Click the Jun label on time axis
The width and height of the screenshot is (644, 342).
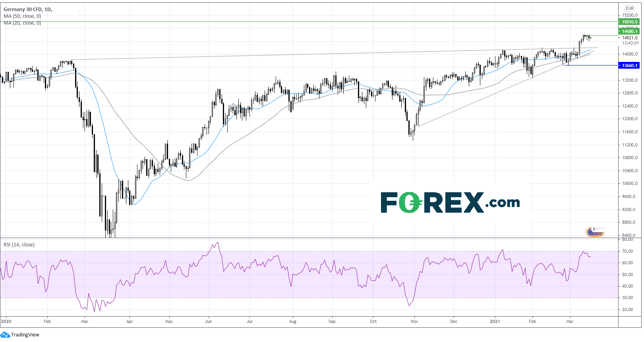tap(208, 321)
